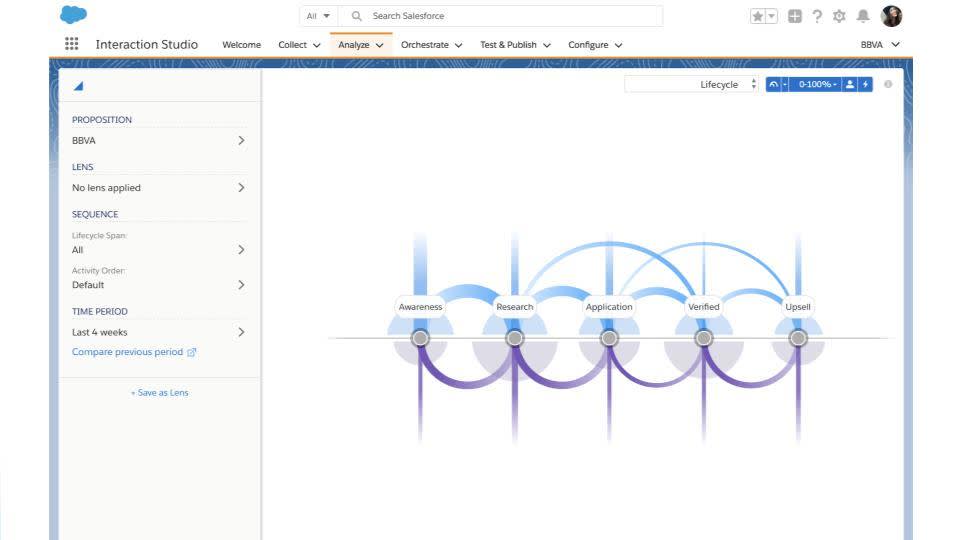The width and height of the screenshot is (960, 540).
Task: Open the Help question mark icon
Action: point(817,17)
